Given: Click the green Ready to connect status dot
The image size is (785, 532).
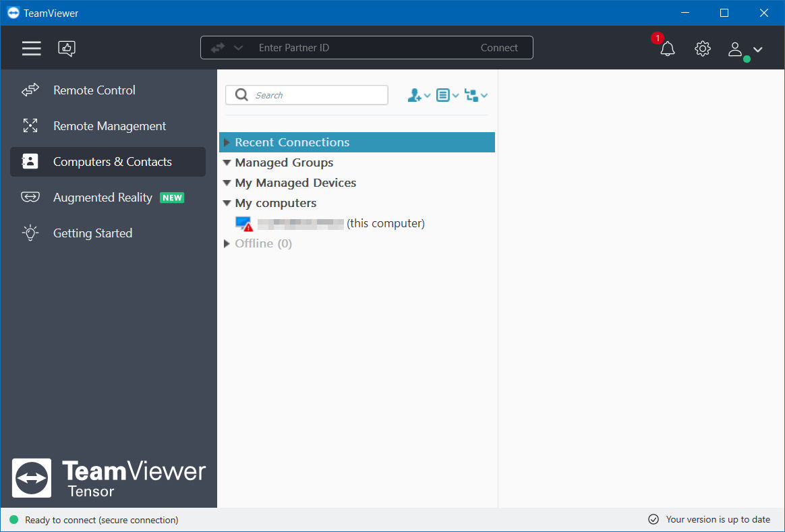Looking at the screenshot, I should pyautogui.click(x=14, y=519).
